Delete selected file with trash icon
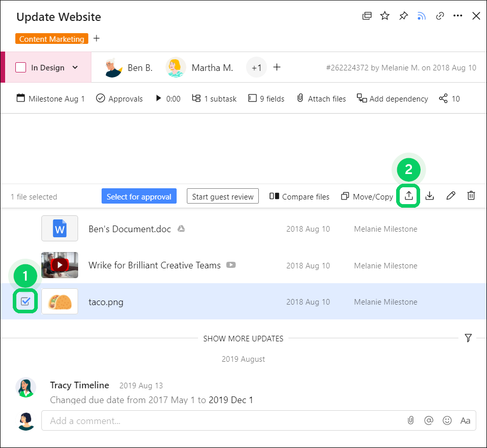Image resolution: width=487 pixels, height=448 pixels. 471,196
